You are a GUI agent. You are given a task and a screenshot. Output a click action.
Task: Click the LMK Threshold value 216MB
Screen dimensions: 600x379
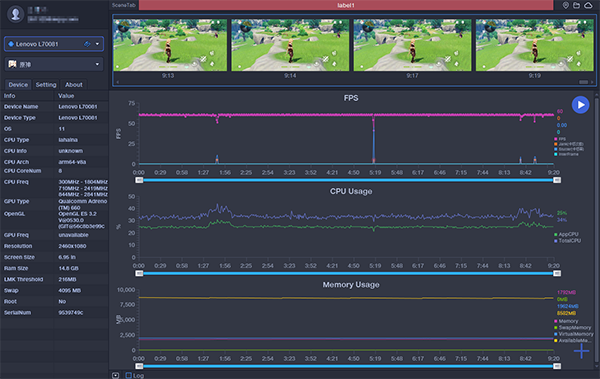67,279
